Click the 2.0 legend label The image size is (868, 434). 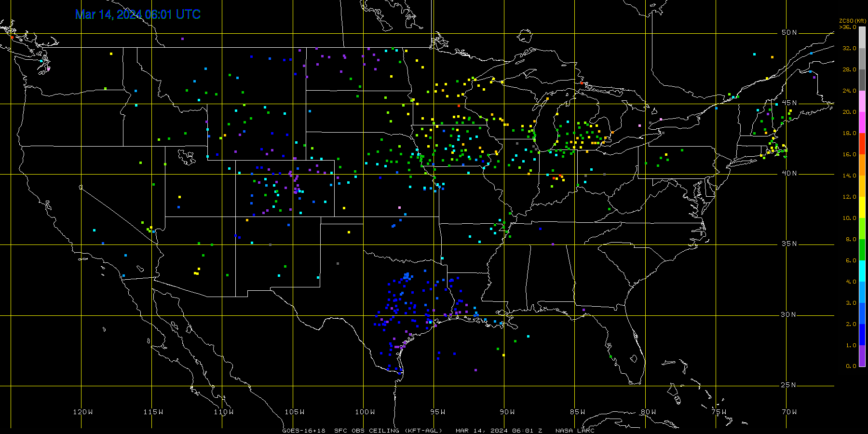click(851, 324)
